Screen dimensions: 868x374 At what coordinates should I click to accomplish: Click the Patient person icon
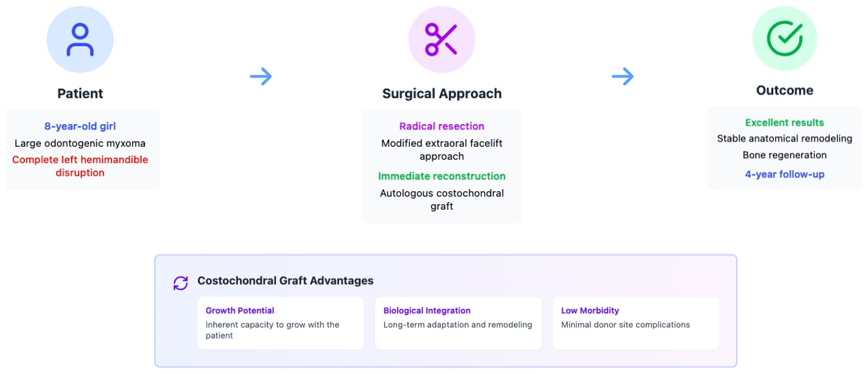pos(80,40)
